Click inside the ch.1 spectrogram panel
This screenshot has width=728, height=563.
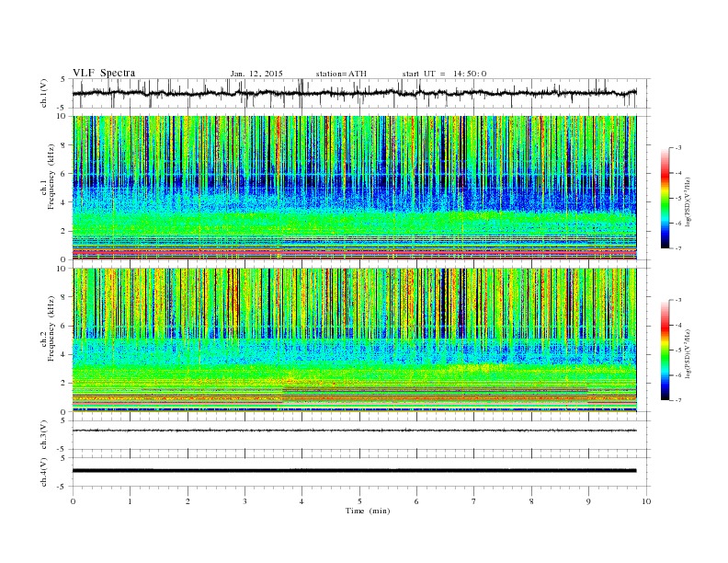pos(354,188)
